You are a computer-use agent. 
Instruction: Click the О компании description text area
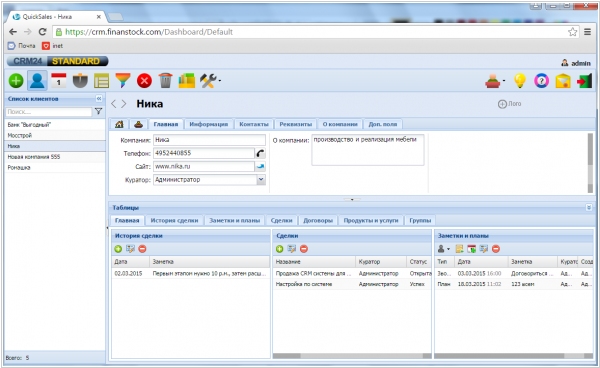pyautogui.click(x=368, y=150)
